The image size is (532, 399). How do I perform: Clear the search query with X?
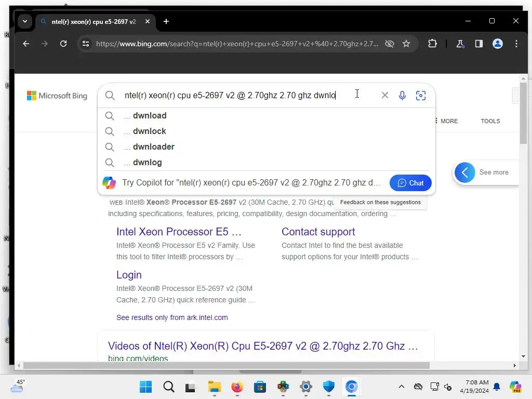coord(384,96)
